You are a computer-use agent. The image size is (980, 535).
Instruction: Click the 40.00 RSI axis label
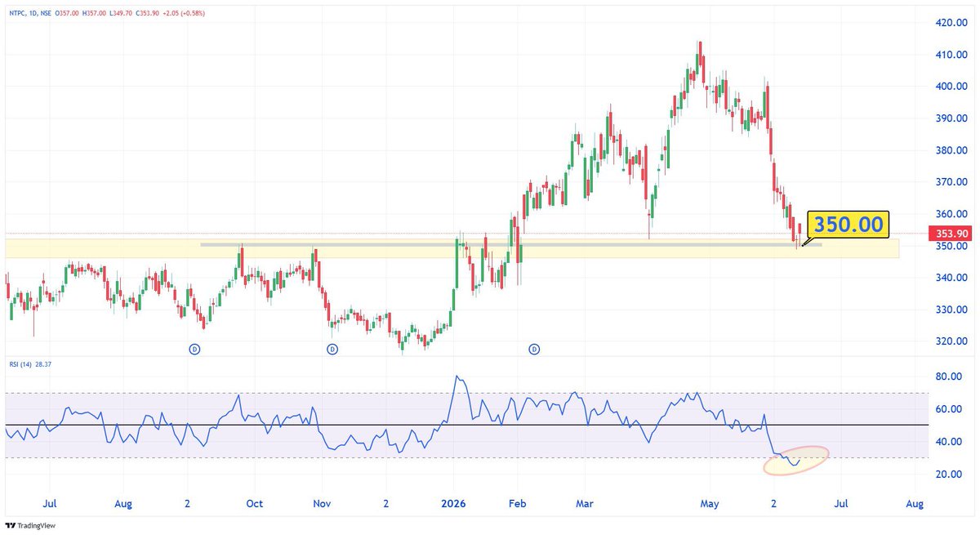tap(949, 442)
